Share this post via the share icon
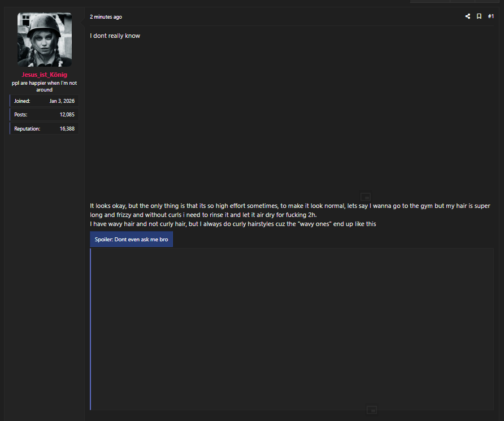The height and width of the screenshot is (421, 504). tap(468, 16)
